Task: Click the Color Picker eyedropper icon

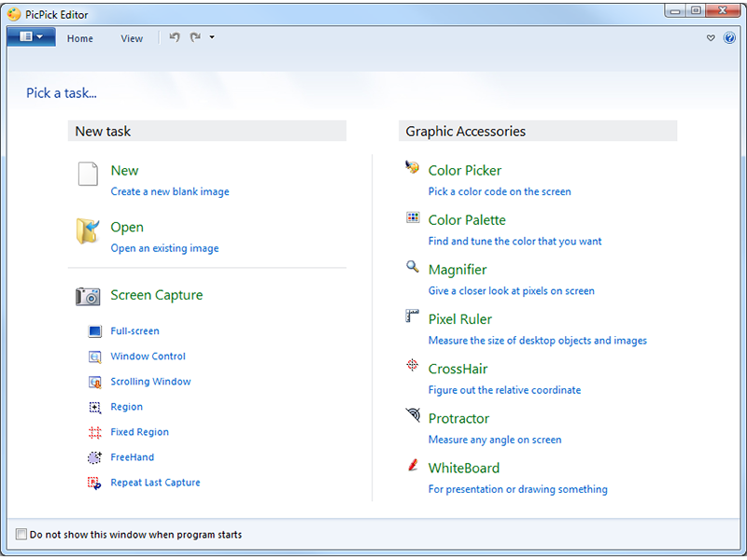Action: click(413, 168)
